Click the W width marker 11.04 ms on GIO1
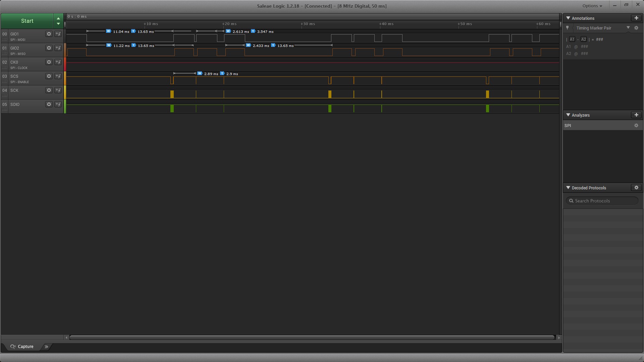The width and height of the screenshot is (644, 362). tap(109, 31)
